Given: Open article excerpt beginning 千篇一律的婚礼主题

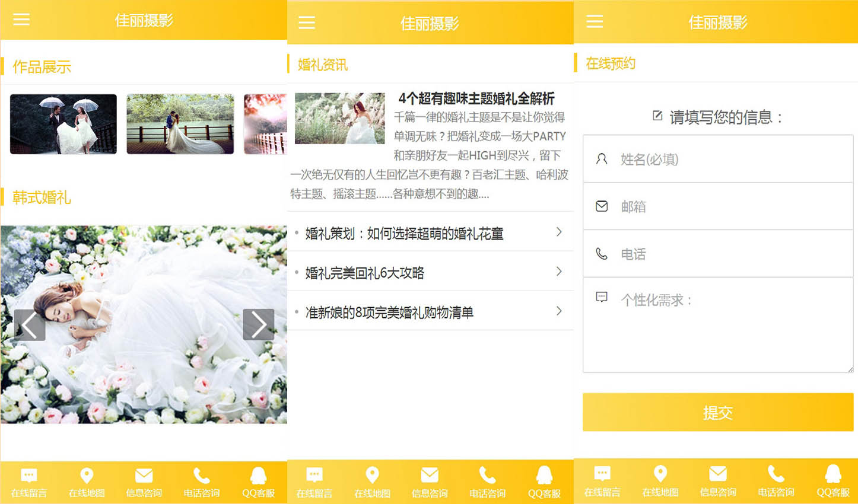Looking at the screenshot, I should pyautogui.click(x=430, y=155).
